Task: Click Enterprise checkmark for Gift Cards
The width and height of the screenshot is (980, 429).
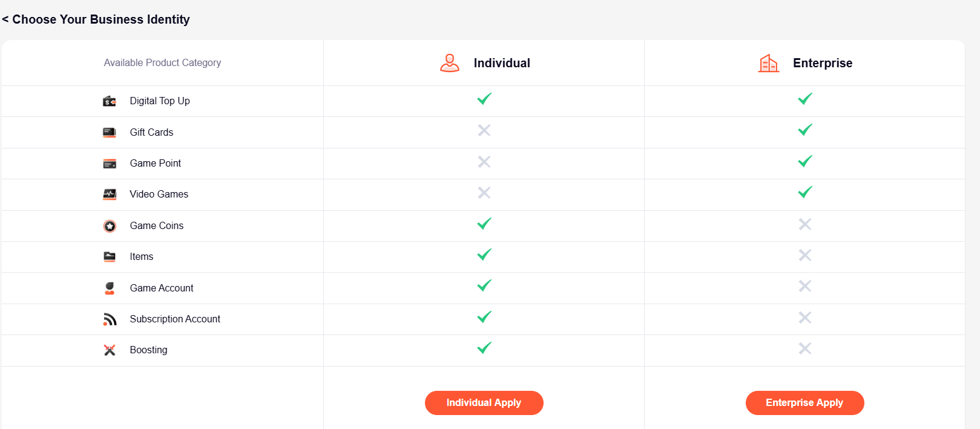Action: tap(805, 130)
